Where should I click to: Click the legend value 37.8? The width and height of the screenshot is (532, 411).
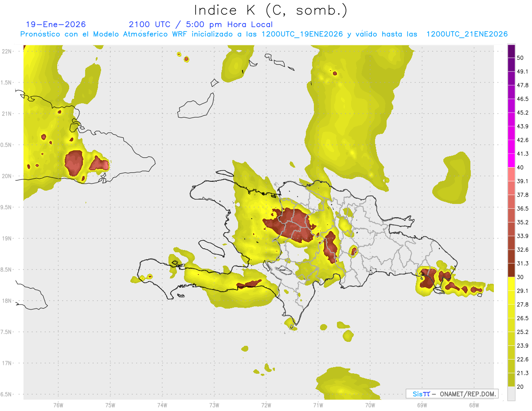click(522, 195)
